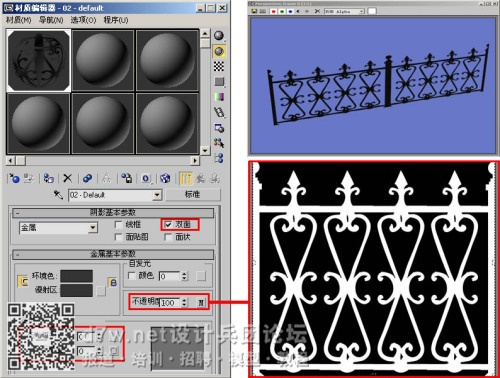500x378 pixels.
Task: Open the 金属 shader type dropdown
Action: tap(93, 228)
